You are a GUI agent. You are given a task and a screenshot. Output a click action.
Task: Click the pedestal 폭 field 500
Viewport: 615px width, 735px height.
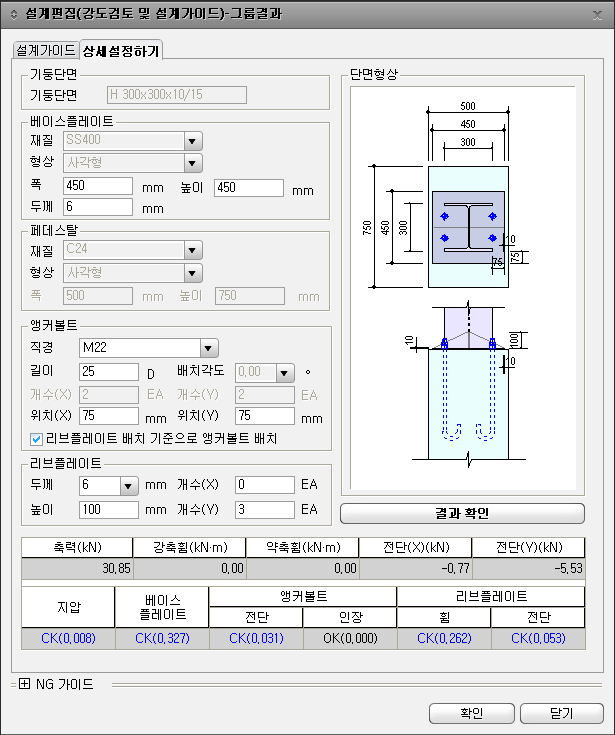[98, 296]
